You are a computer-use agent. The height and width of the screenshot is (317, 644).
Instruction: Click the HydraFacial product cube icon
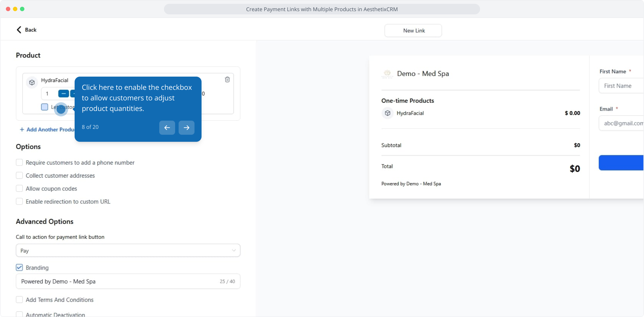32,82
